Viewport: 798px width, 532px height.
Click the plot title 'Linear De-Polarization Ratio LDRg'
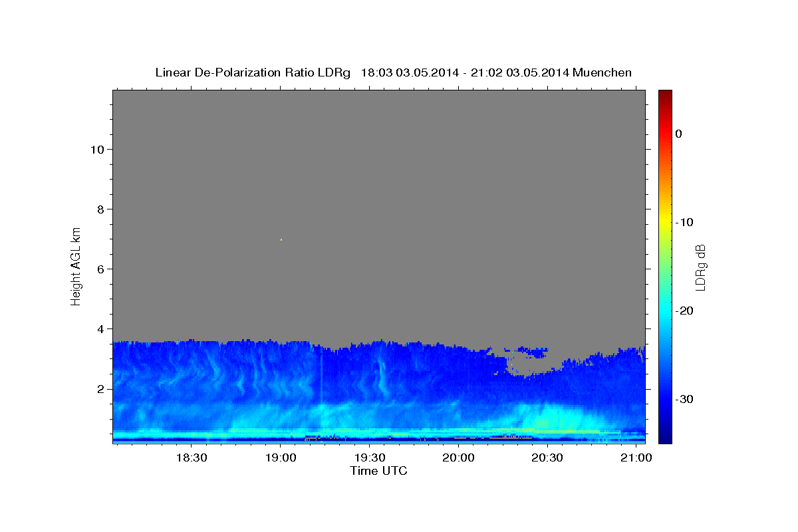253,72
